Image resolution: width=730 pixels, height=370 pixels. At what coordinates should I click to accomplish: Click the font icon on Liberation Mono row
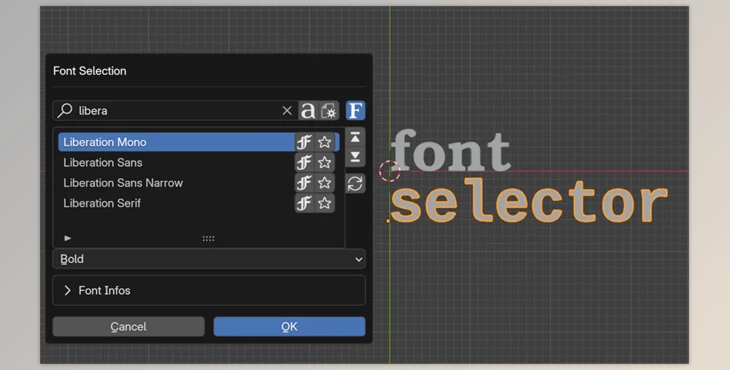point(304,142)
